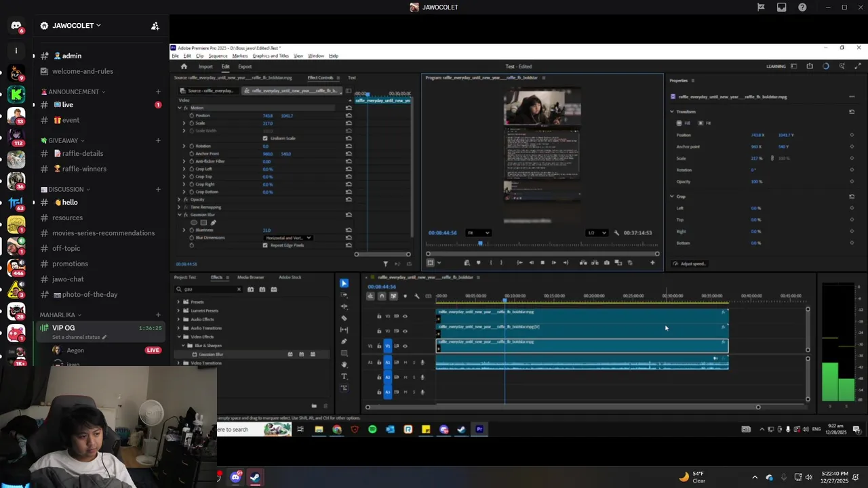
Task: Select the Hand tool in Premiere toolbar
Action: pos(344,365)
